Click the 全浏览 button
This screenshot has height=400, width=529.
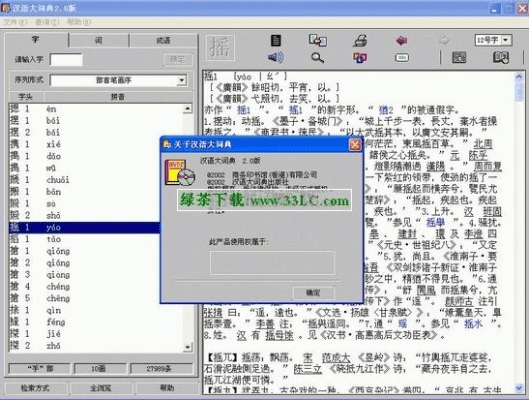101,388
